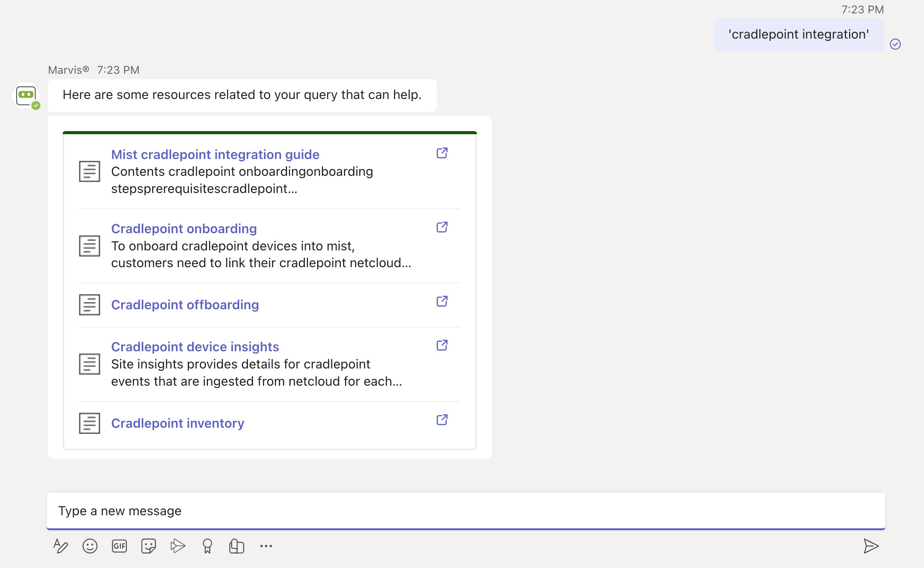The height and width of the screenshot is (568, 924).
Task: Open the Cradlepoint offboarding link
Action: tap(185, 305)
